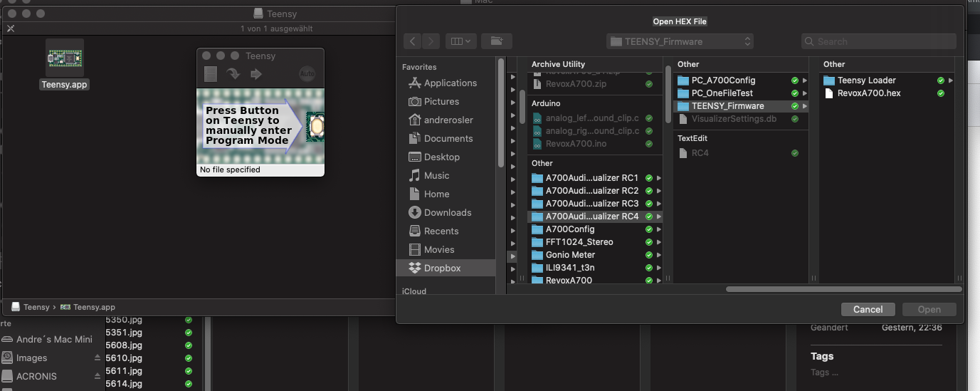Select the PC_OneFileTest folder

coord(740,93)
